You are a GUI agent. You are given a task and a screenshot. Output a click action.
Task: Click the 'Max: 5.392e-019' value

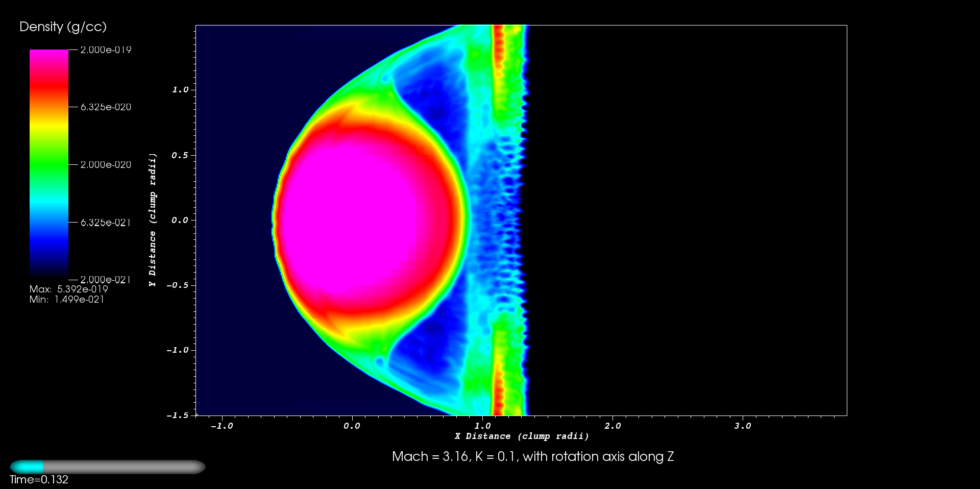69,289
